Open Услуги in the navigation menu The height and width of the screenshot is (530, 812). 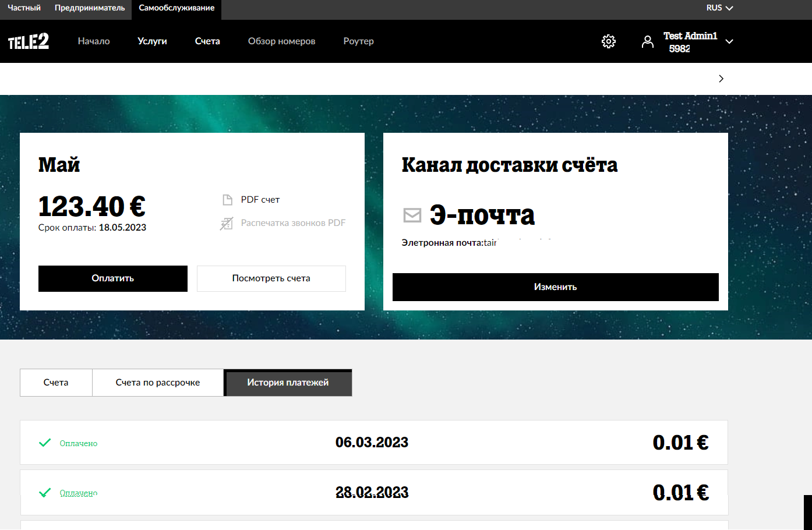pyautogui.click(x=152, y=41)
